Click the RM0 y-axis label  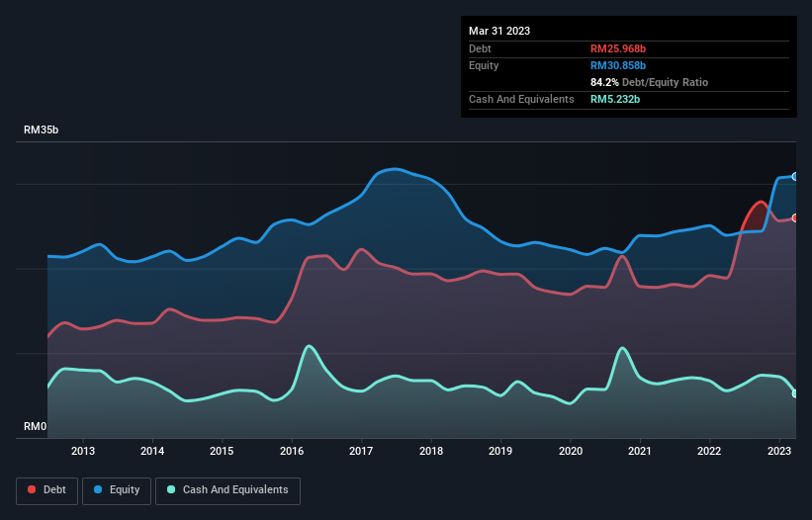click(x=35, y=426)
